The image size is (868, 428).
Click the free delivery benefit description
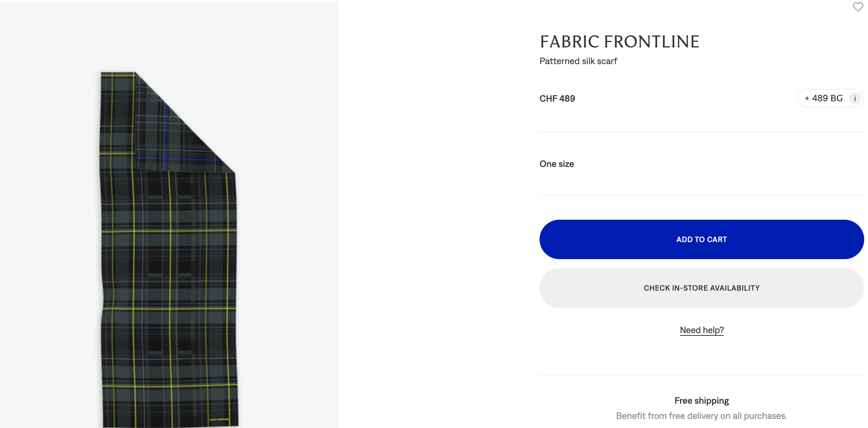click(x=701, y=416)
